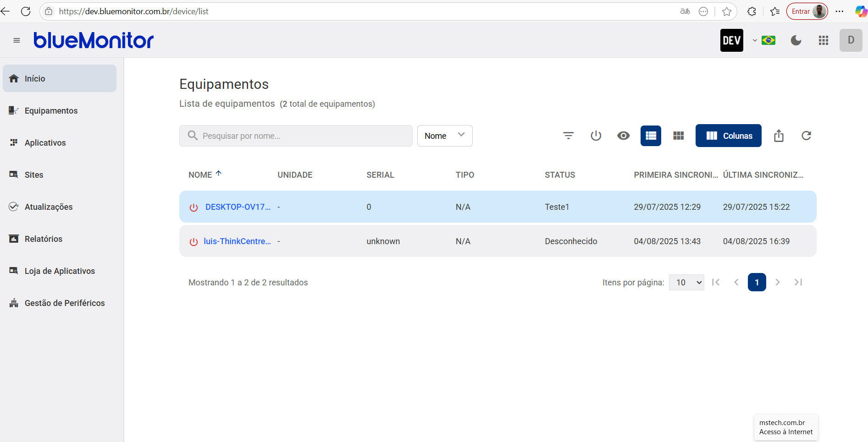Expand the items per page dropdown
The height and width of the screenshot is (442, 868).
(686, 282)
